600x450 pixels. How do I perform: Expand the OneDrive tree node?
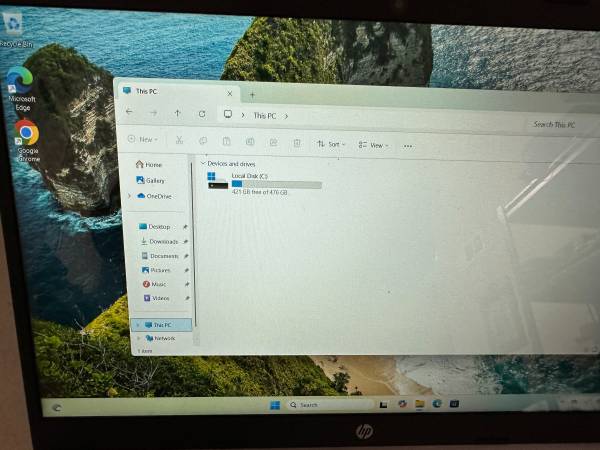[129, 196]
